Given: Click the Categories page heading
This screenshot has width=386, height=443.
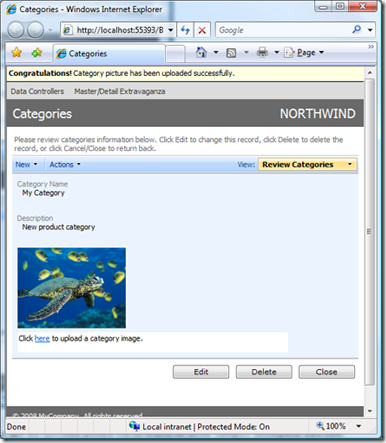Looking at the screenshot, I should pyautogui.click(x=42, y=114).
